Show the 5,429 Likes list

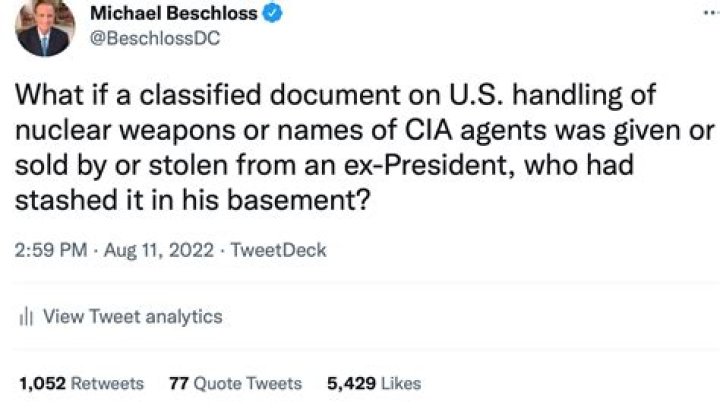click(x=374, y=383)
